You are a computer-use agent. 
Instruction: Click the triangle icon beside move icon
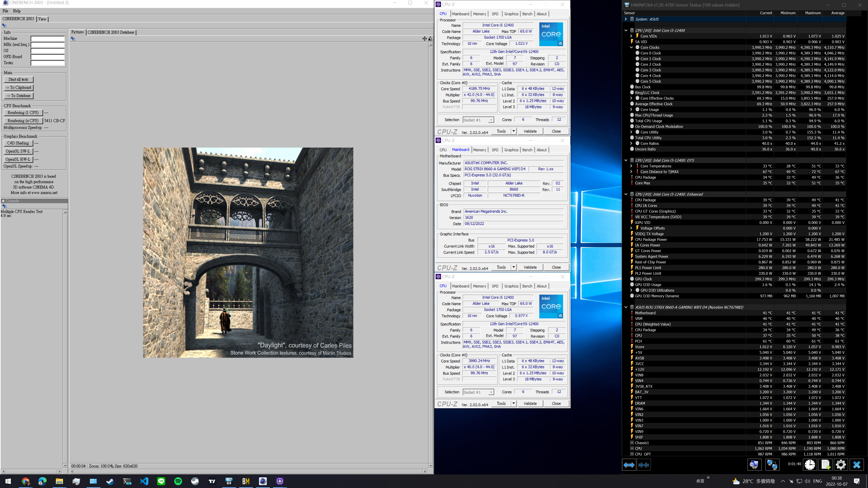(430, 38)
